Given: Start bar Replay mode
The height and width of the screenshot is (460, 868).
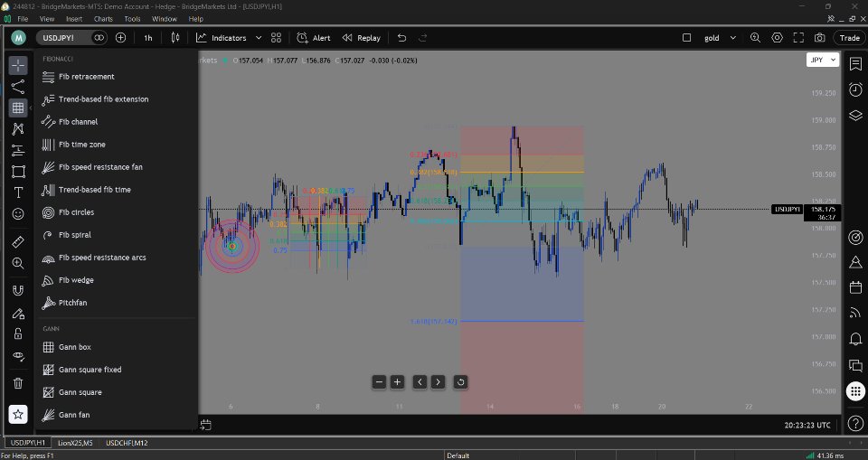Looking at the screenshot, I should point(361,38).
